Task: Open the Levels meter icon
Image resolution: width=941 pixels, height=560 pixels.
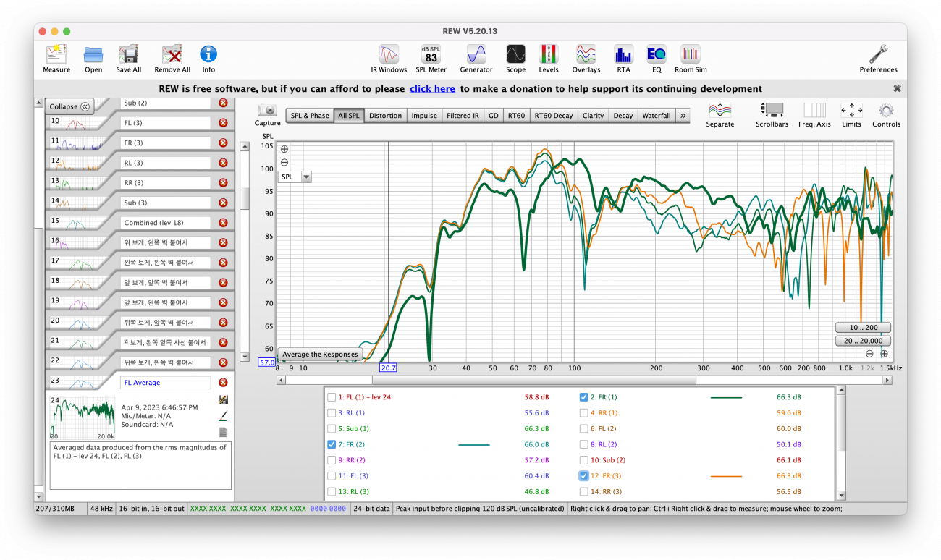Action: coord(549,54)
